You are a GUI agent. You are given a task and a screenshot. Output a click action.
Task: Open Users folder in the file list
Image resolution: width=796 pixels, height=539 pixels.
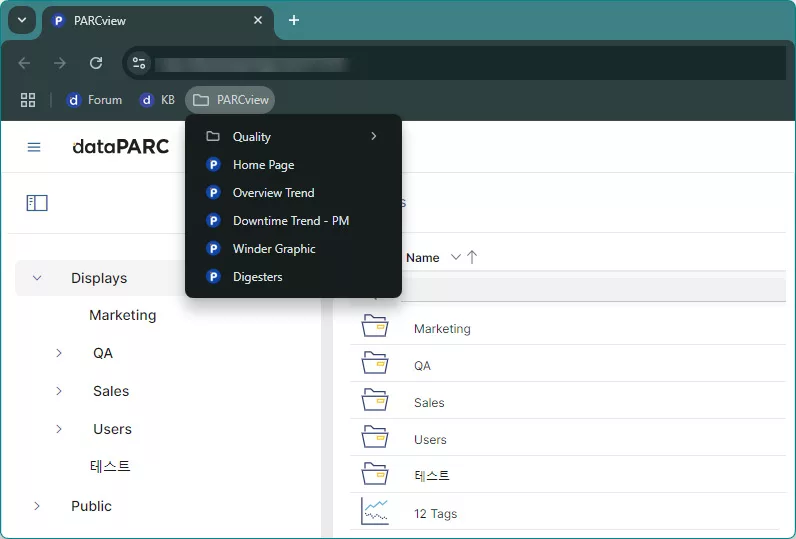[x=430, y=440]
